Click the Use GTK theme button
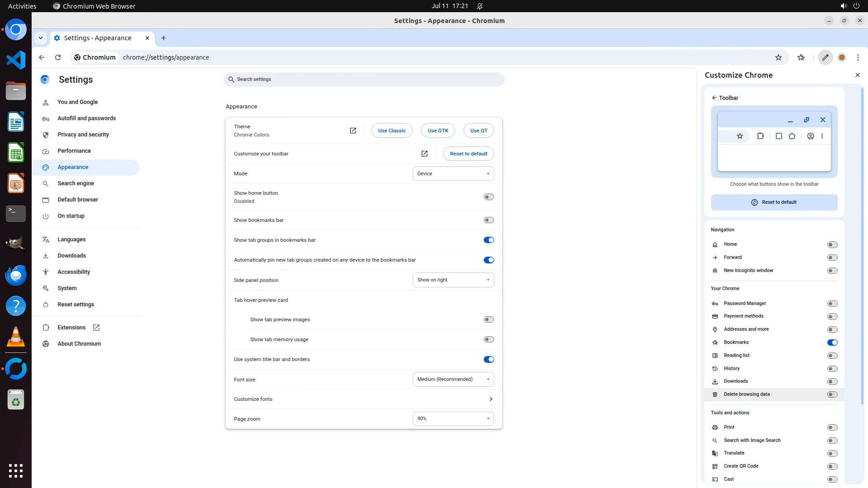This screenshot has width=868, height=488. point(438,131)
